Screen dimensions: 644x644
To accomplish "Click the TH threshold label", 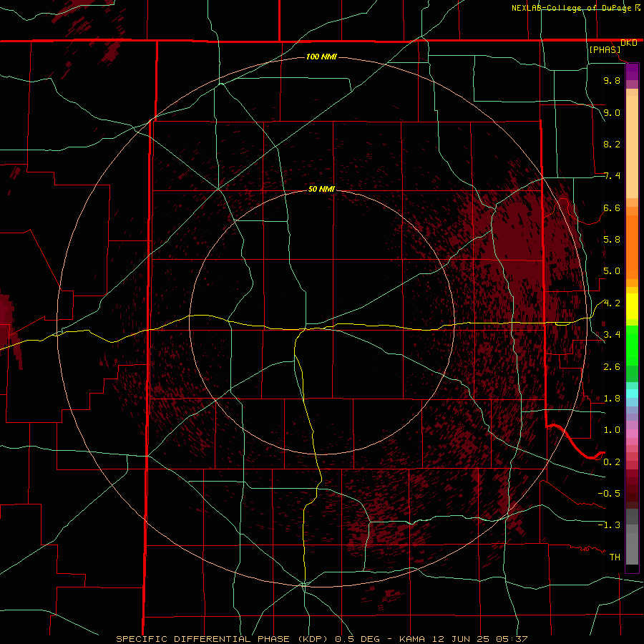I will click(x=615, y=557).
